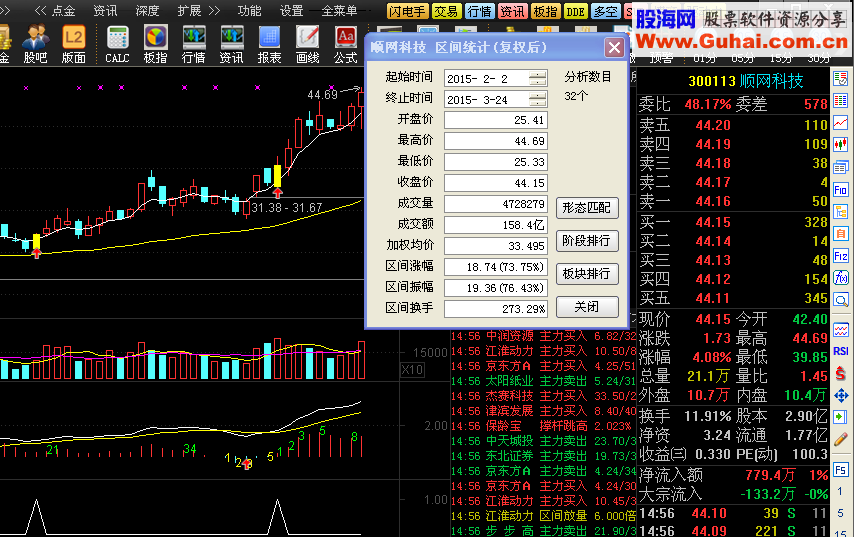Switch to the time-share line chart icon

[841, 123]
